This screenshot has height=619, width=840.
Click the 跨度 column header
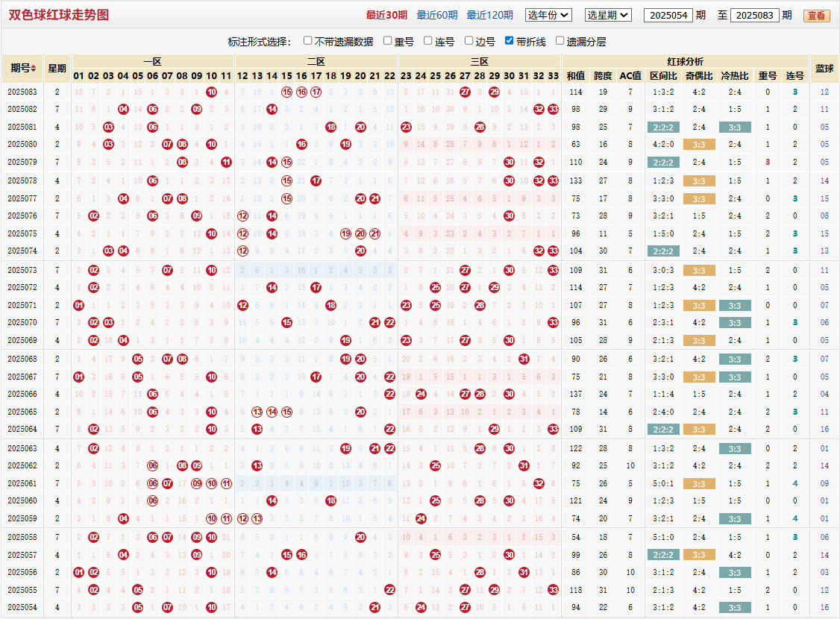pyautogui.click(x=604, y=76)
